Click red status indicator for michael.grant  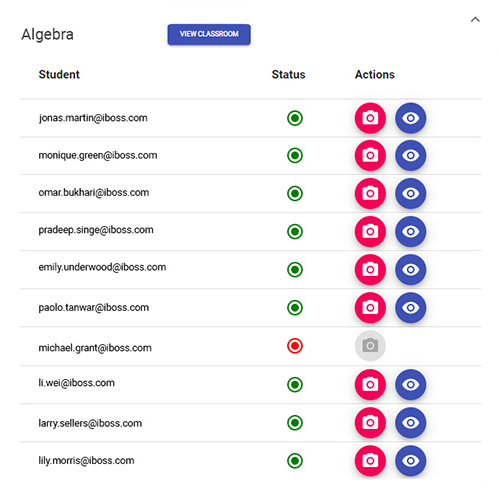(295, 346)
